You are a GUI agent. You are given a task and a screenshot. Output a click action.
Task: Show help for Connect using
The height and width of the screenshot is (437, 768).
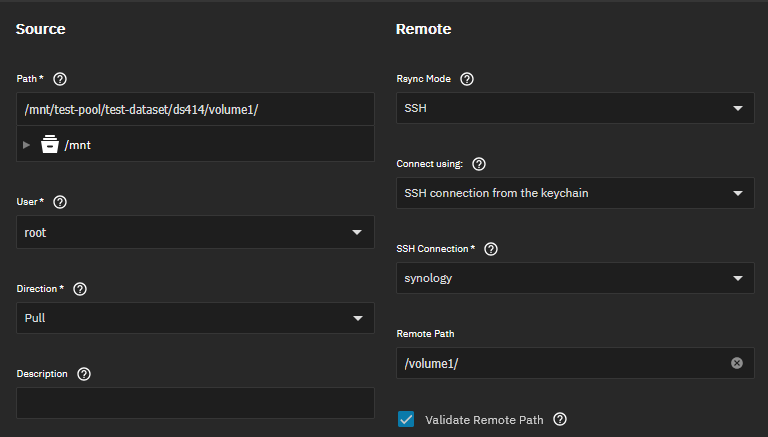[479, 164]
